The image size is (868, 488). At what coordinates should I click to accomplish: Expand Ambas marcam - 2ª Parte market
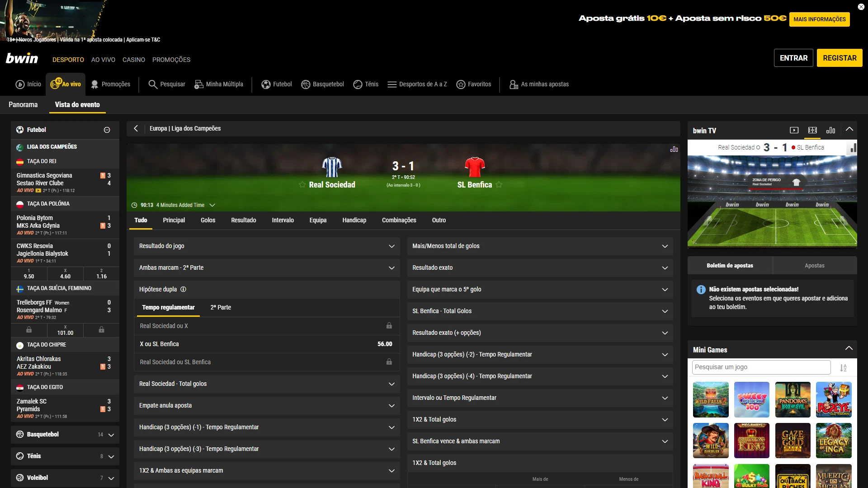click(x=267, y=268)
